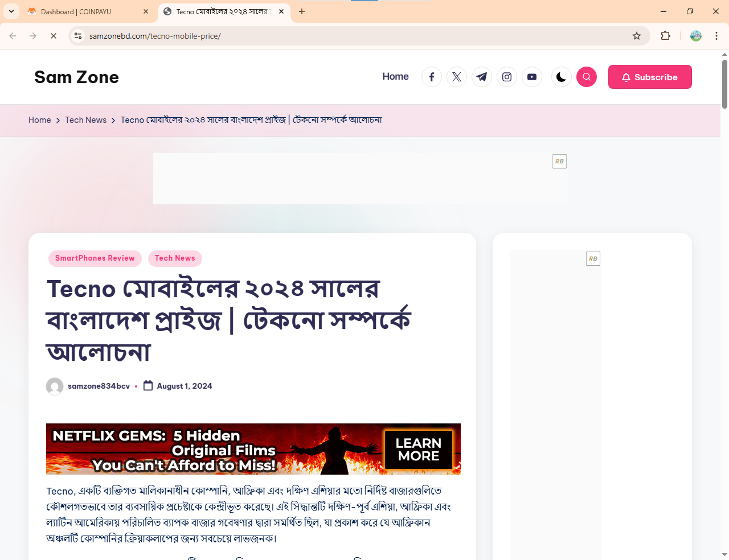Click the scrollbar down arrow
Screen dimensions: 729x560
pyautogui.click(x=724, y=554)
